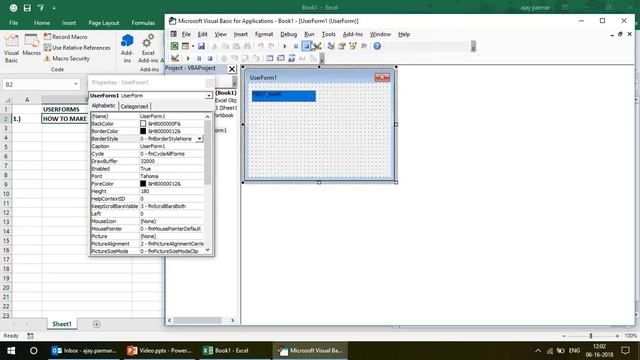Open Debug toolbar options chevron

(x=322, y=59)
